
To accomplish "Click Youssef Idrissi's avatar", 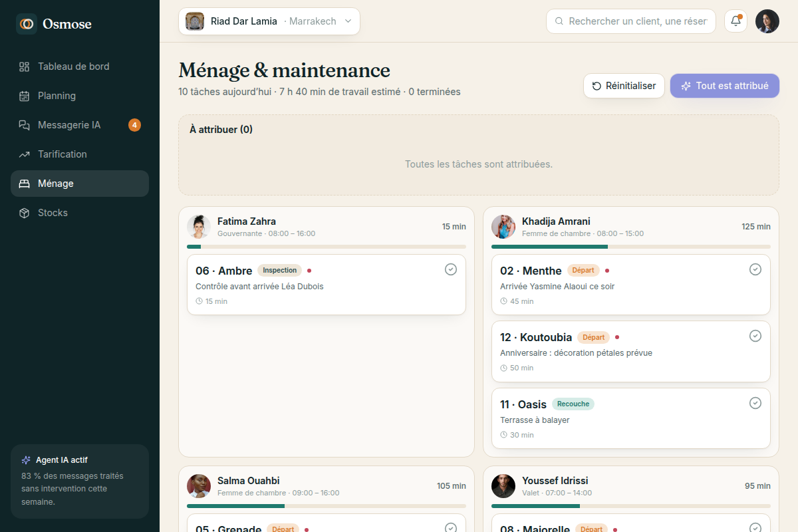I will (x=503, y=486).
